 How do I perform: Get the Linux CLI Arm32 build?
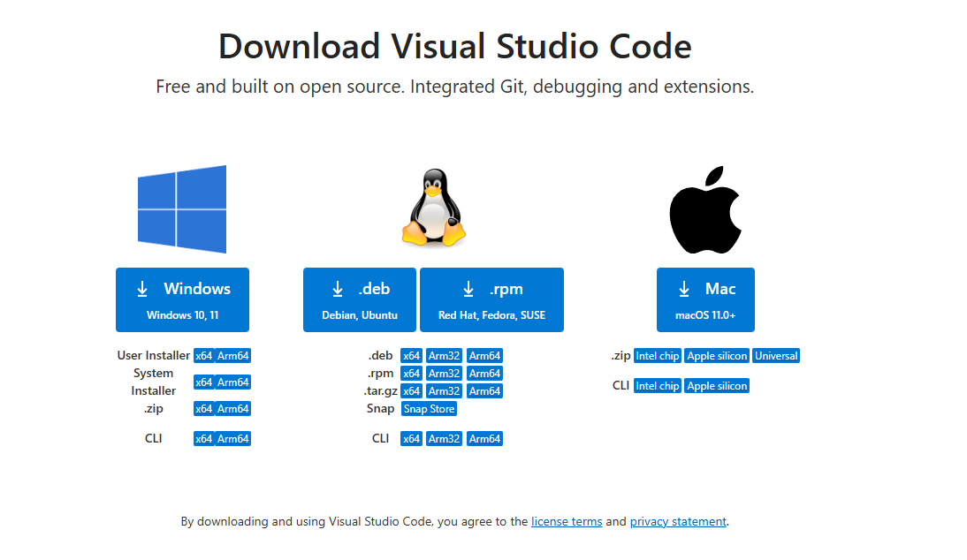click(444, 439)
